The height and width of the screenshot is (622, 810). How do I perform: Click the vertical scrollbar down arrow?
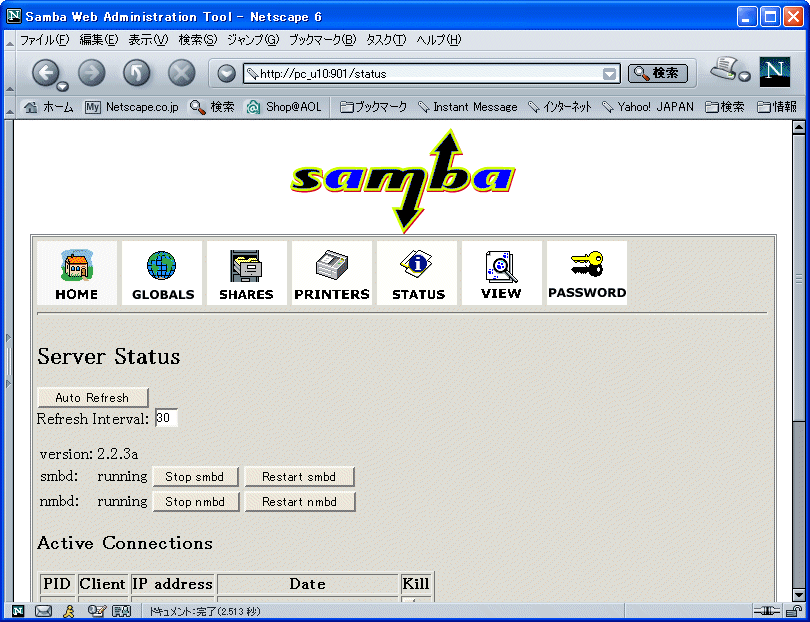pyautogui.click(x=799, y=595)
